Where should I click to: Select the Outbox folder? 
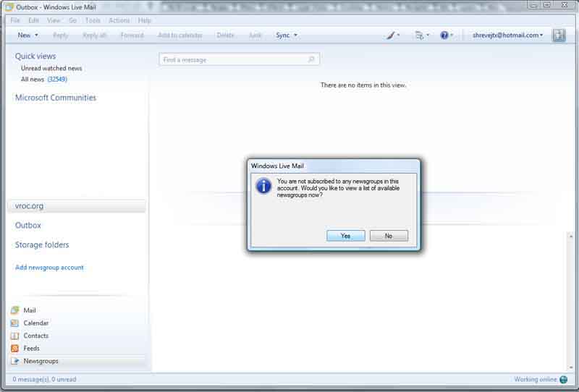[28, 225]
